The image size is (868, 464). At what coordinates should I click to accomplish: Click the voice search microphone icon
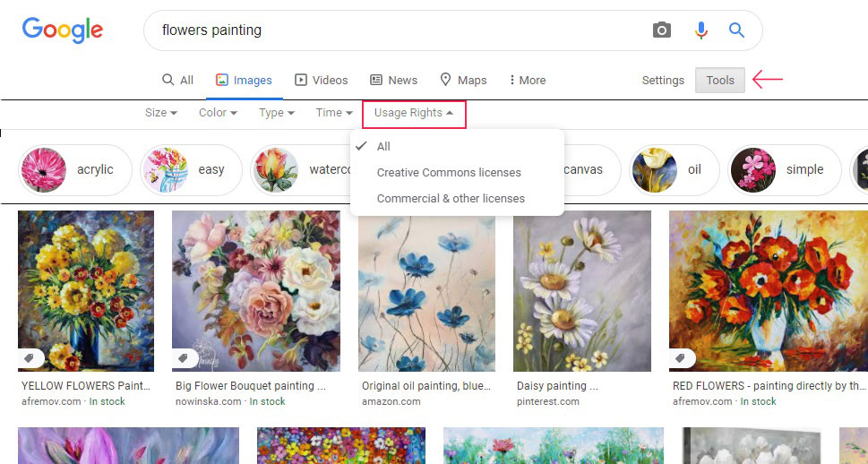tap(700, 30)
